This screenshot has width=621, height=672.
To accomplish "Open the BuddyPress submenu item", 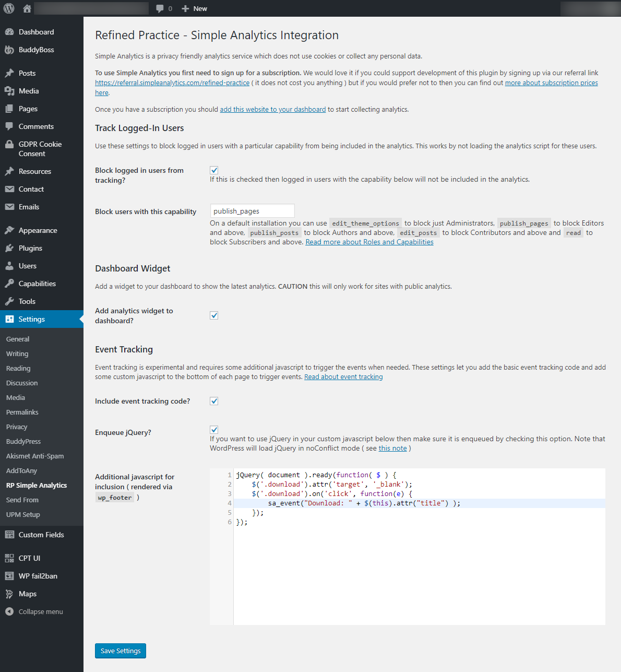I will pyautogui.click(x=23, y=441).
